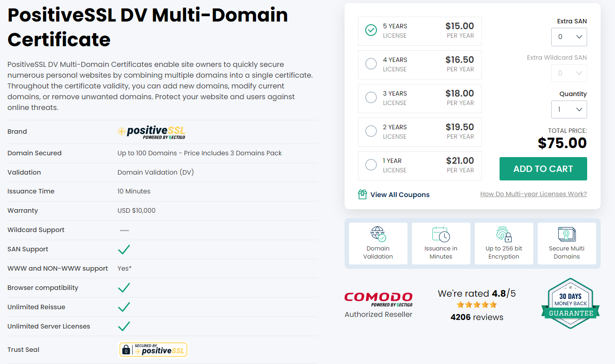Click the 10 Minutes issuance time value

134,191
